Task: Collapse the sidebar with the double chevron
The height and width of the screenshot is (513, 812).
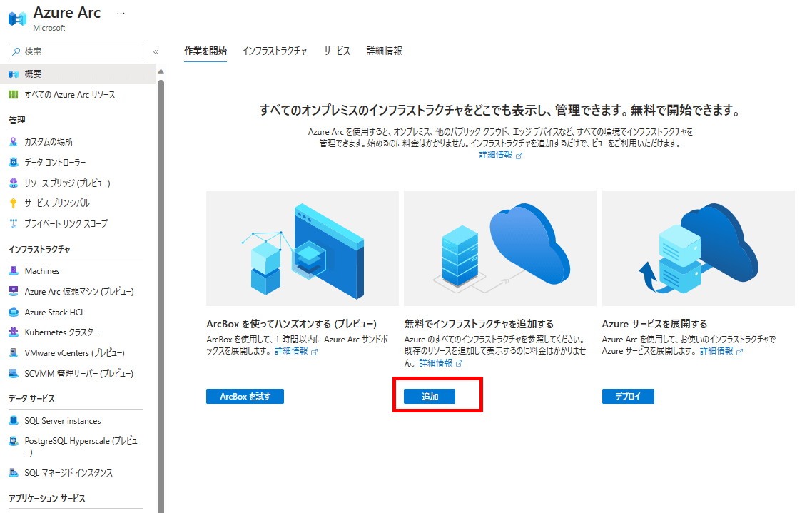Action: 156,52
